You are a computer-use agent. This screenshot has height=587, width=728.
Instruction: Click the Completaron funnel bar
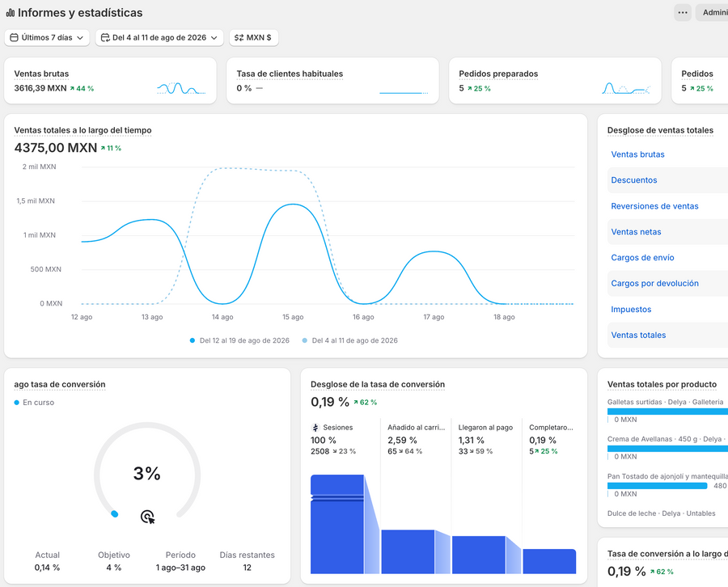[549, 561]
